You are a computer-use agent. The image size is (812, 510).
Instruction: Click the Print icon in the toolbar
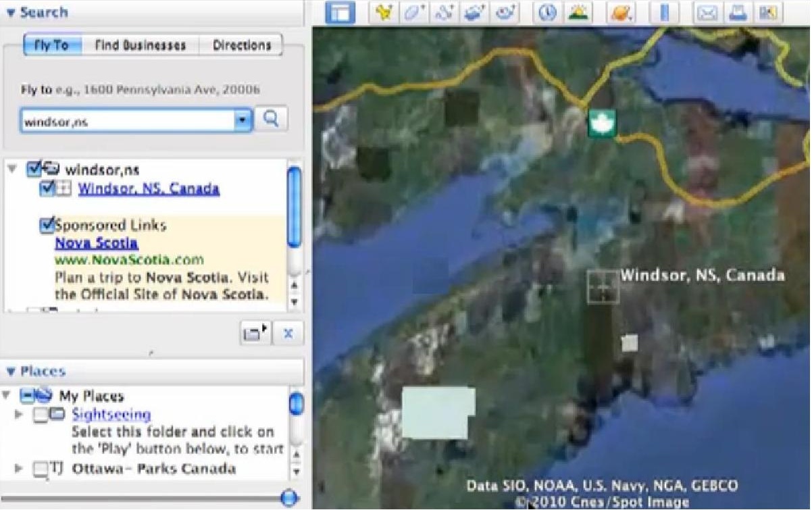(x=738, y=13)
